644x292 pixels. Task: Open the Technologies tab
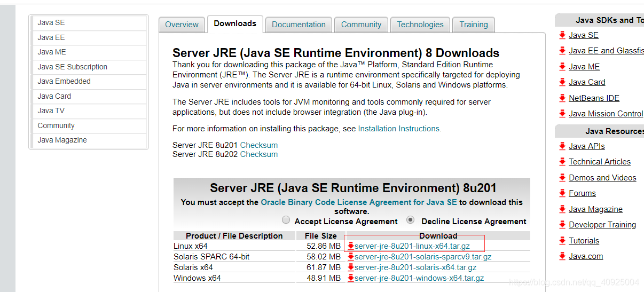point(420,25)
